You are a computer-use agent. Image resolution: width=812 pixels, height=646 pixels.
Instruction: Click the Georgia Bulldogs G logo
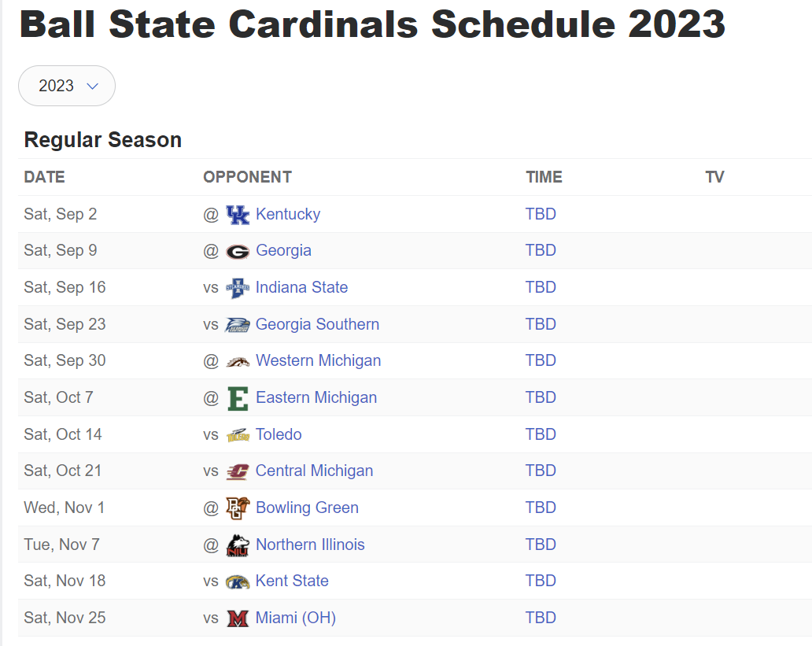[238, 252]
